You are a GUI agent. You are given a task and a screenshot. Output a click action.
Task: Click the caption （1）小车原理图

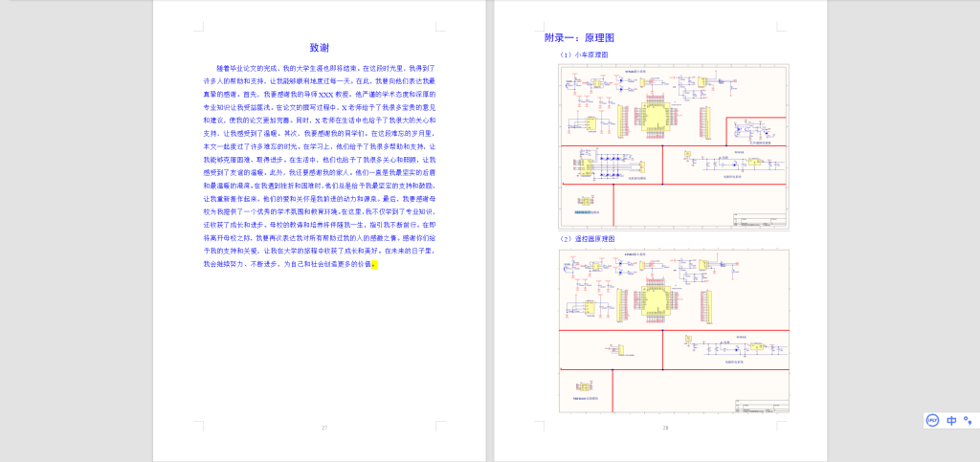pyautogui.click(x=584, y=55)
